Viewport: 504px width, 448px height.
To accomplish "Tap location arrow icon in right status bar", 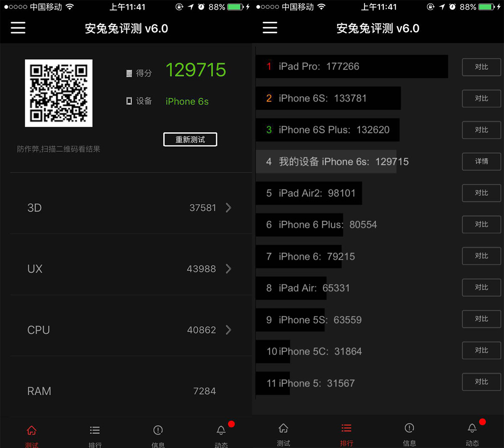I will click(x=442, y=7).
